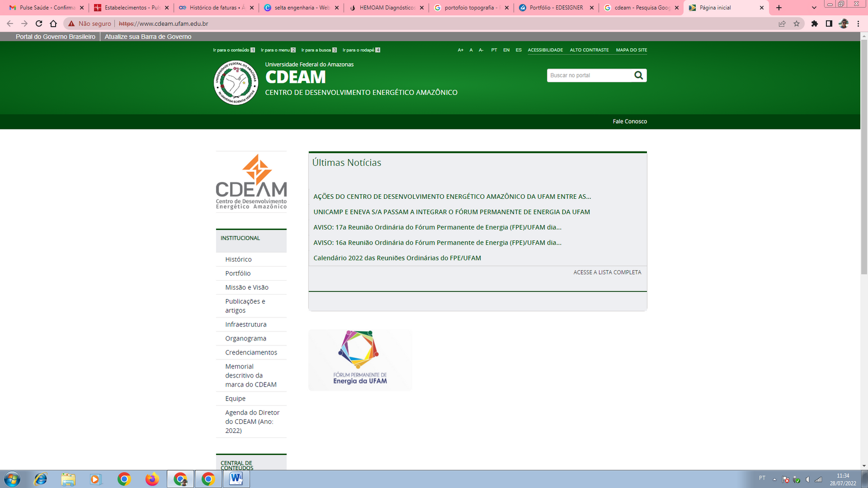The image size is (868, 488).
Task: Open the Fale Conosco link
Action: (x=629, y=121)
